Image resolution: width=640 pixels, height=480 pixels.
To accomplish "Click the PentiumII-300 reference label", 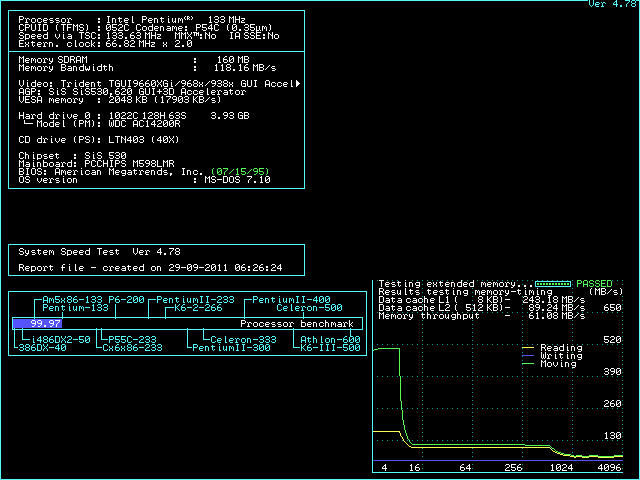I will pos(231,348).
